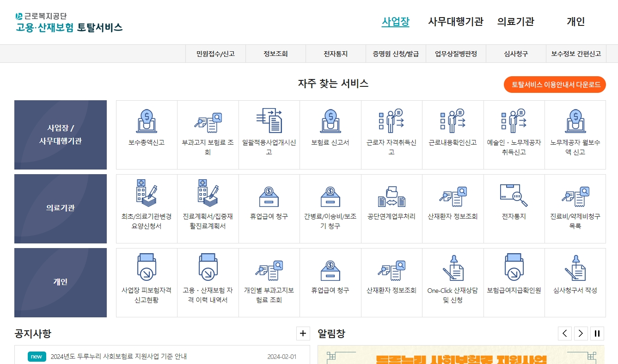Open the 정보조회 menu
Viewport: 618px width, 364px height.
276,53
